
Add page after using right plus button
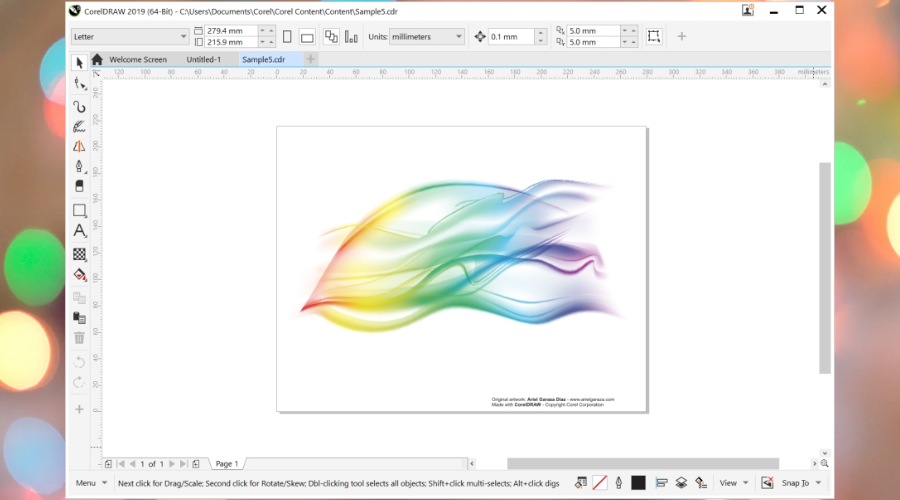click(196, 464)
